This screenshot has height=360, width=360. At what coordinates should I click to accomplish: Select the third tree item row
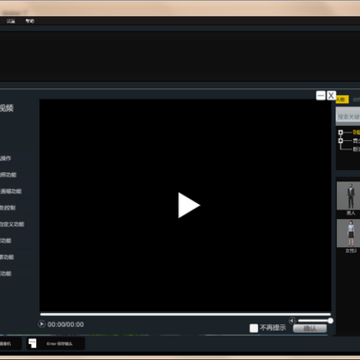356,149
